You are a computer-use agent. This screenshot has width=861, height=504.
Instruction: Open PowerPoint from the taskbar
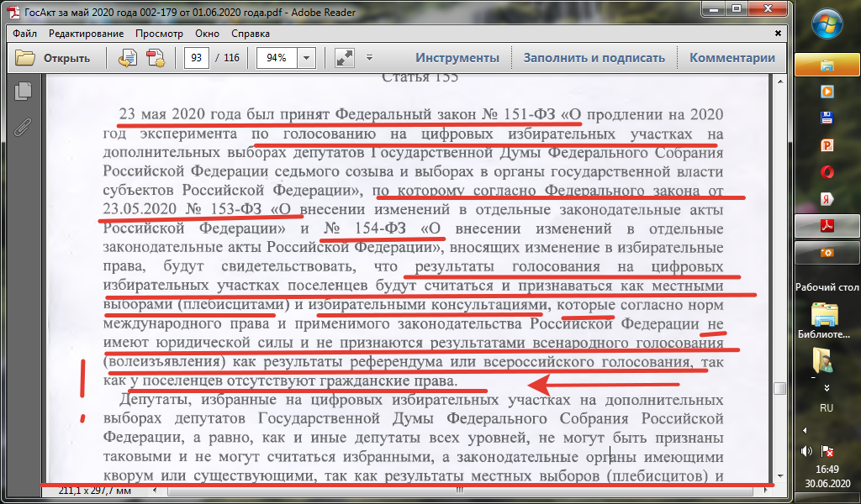pyautogui.click(x=827, y=145)
